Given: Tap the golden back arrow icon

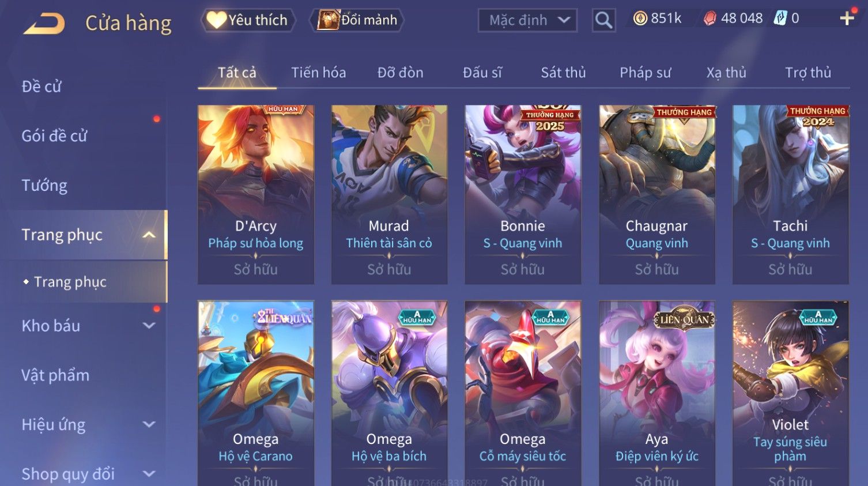Looking at the screenshot, I should [x=44, y=24].
